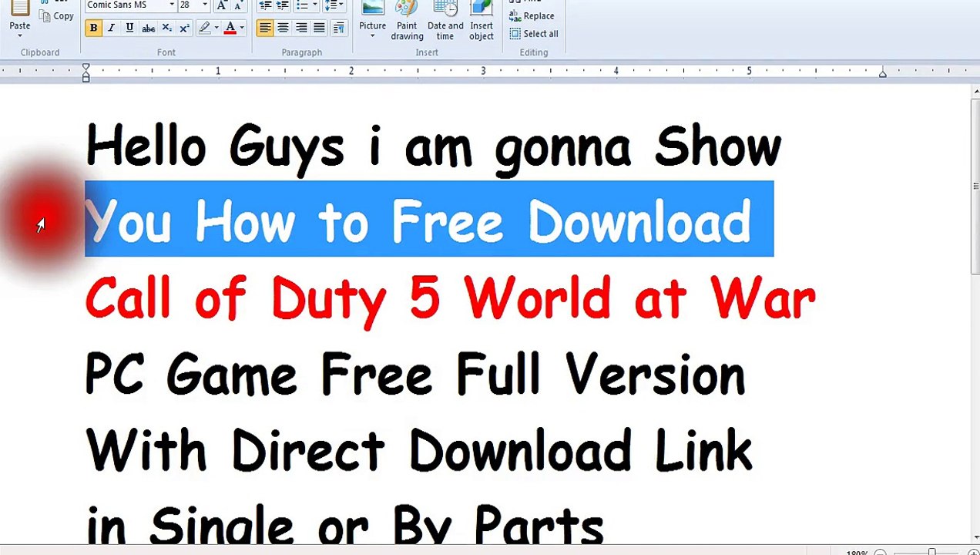This screenshot has height=555, width=980.
Task: Open the line spacing dropdown
Action: click(334, 5)
